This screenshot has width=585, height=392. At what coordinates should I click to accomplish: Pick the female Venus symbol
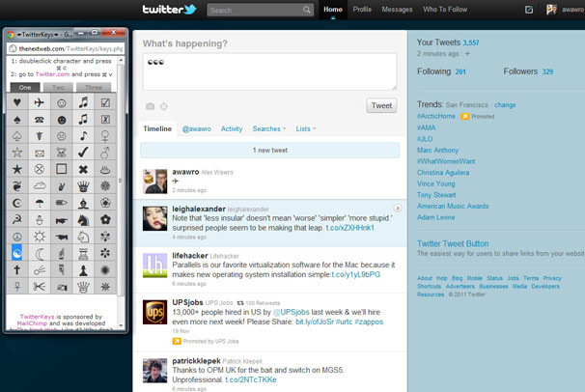click(105, 136)
